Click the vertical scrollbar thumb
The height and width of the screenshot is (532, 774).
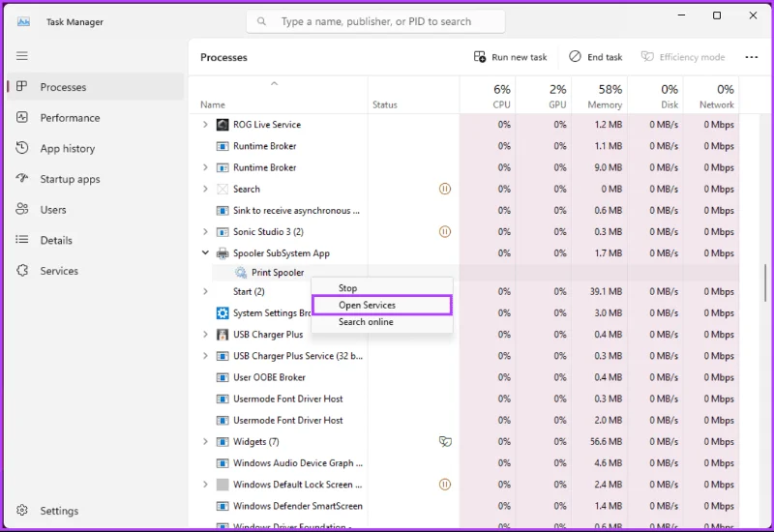click(x=765, y=283)
